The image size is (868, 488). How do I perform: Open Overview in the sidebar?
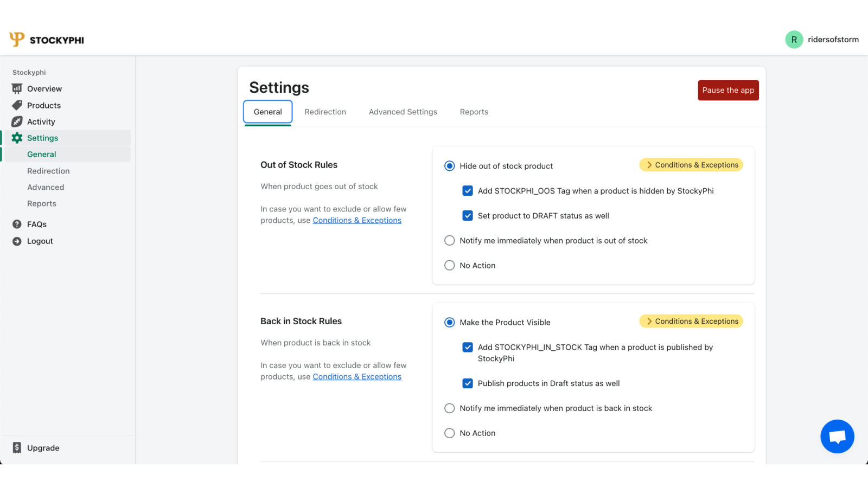pyautogui.click(x=44, y=89)
